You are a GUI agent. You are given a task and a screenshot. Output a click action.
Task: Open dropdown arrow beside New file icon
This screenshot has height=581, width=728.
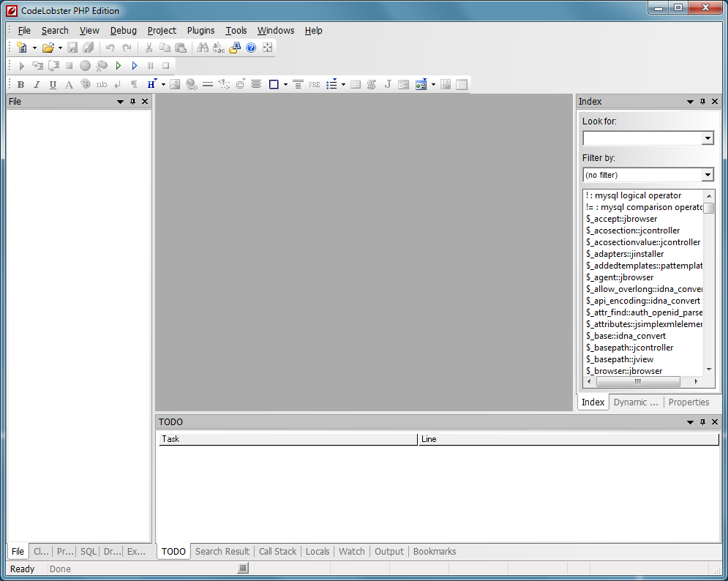coord(34,48)
